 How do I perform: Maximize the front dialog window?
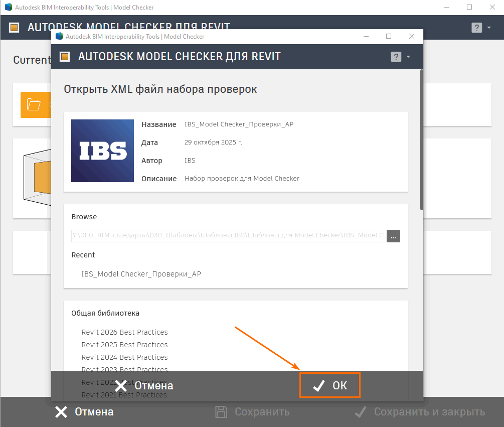tap(389, 36)
